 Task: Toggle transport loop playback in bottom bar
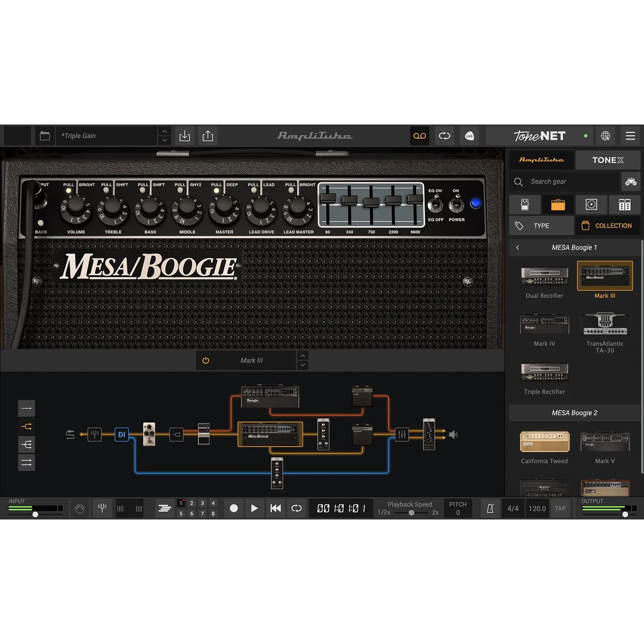[297, 508]
